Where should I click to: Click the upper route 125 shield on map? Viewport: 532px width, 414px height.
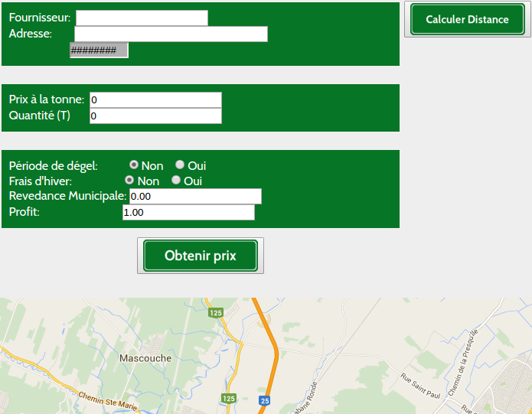[x=216, y=313]
